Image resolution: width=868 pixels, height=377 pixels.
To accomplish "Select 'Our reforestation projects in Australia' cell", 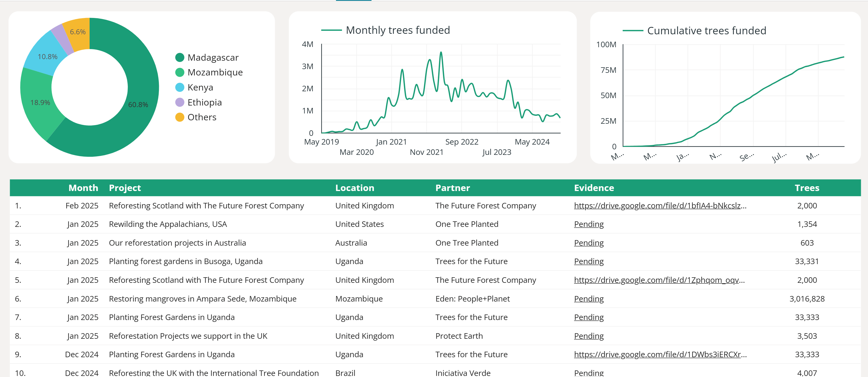I will coord(177,243).
